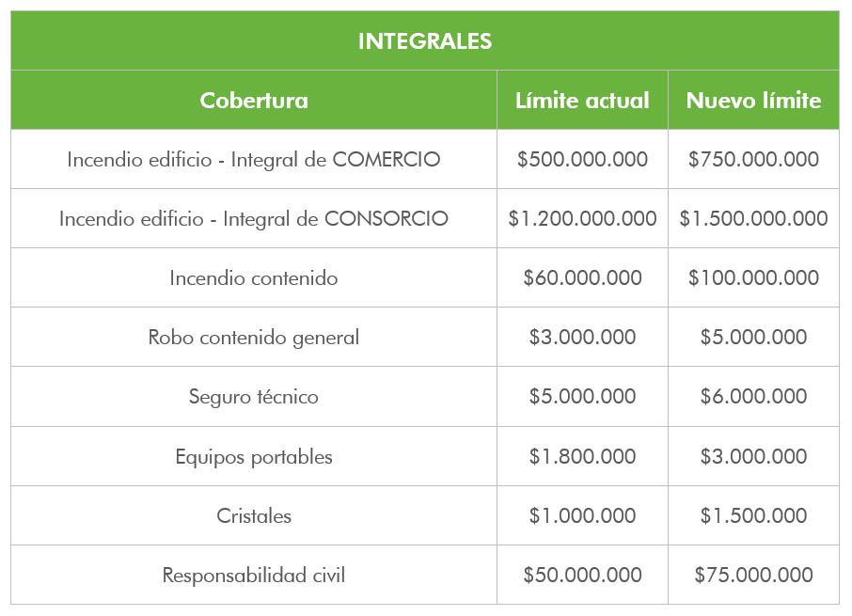Select the $100.000.000 new limit value
This screenshot has width=852, height=616.
tap(753, 277)
